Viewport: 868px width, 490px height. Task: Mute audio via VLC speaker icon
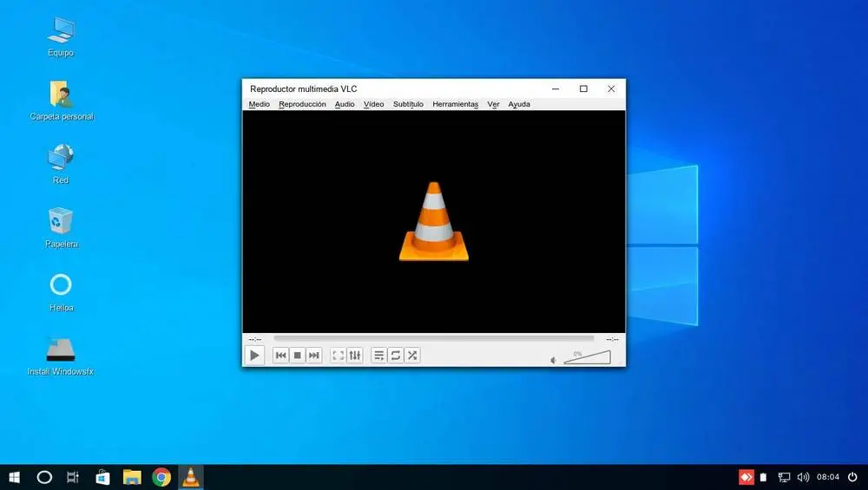[553, 360]
